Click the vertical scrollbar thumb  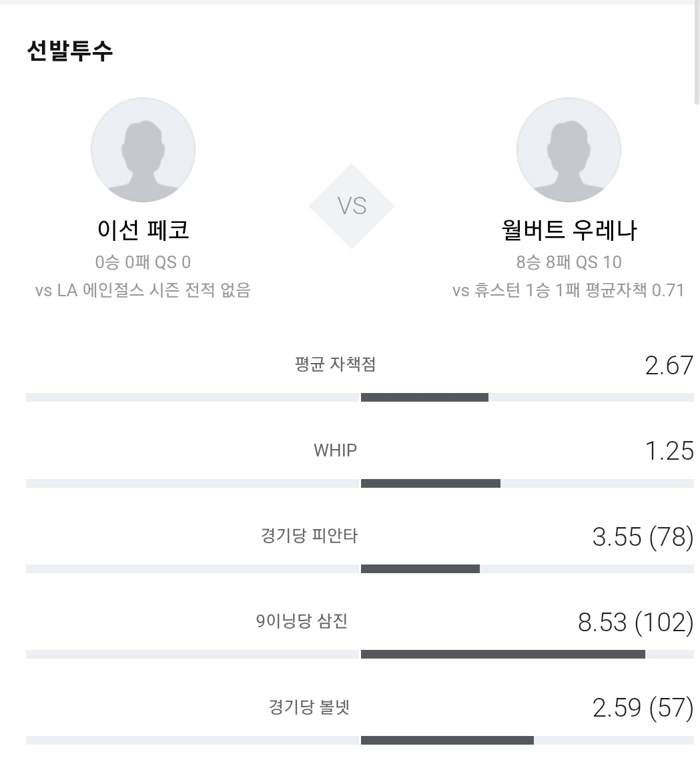coord(697,53)
